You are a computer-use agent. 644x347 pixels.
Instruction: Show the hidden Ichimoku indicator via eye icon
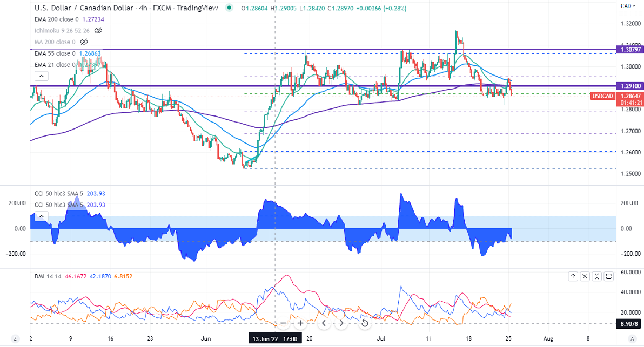coord(98,30)
